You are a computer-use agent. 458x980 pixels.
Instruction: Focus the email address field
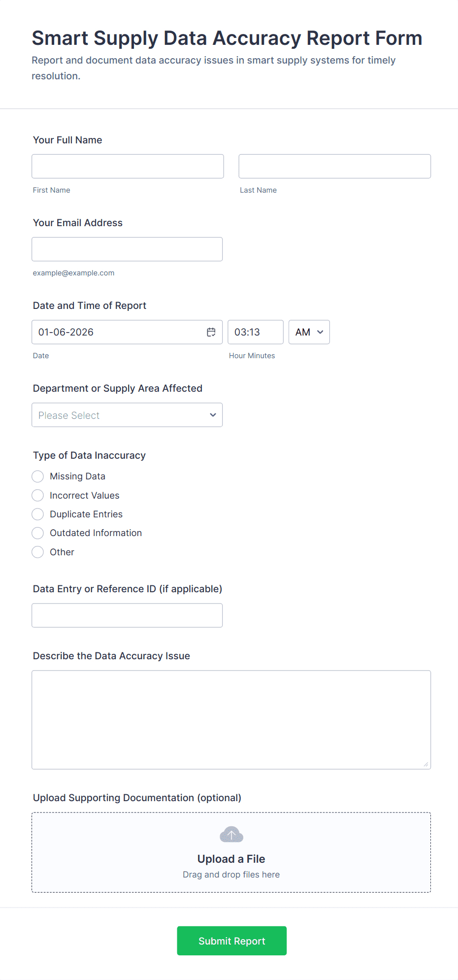[127, 249]
